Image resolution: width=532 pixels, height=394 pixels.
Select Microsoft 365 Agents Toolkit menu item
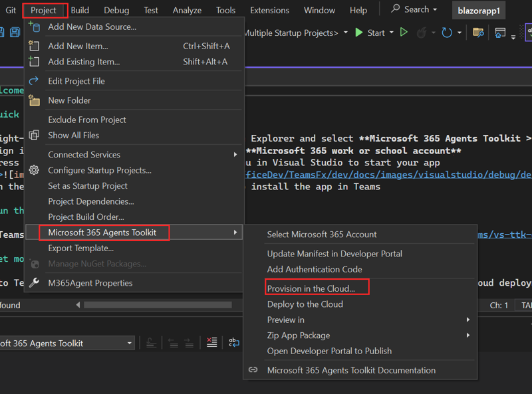coord(134,233)
